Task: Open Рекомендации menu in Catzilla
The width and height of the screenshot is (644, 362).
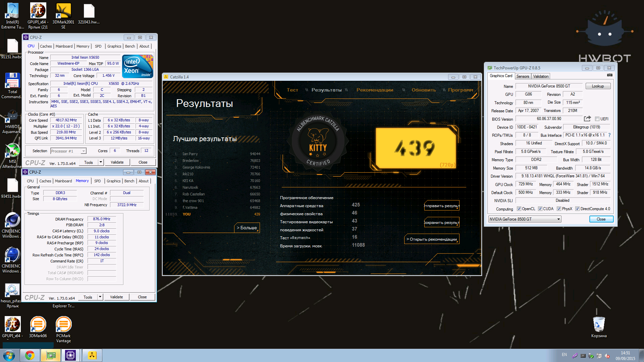Action: coord(375,90)
